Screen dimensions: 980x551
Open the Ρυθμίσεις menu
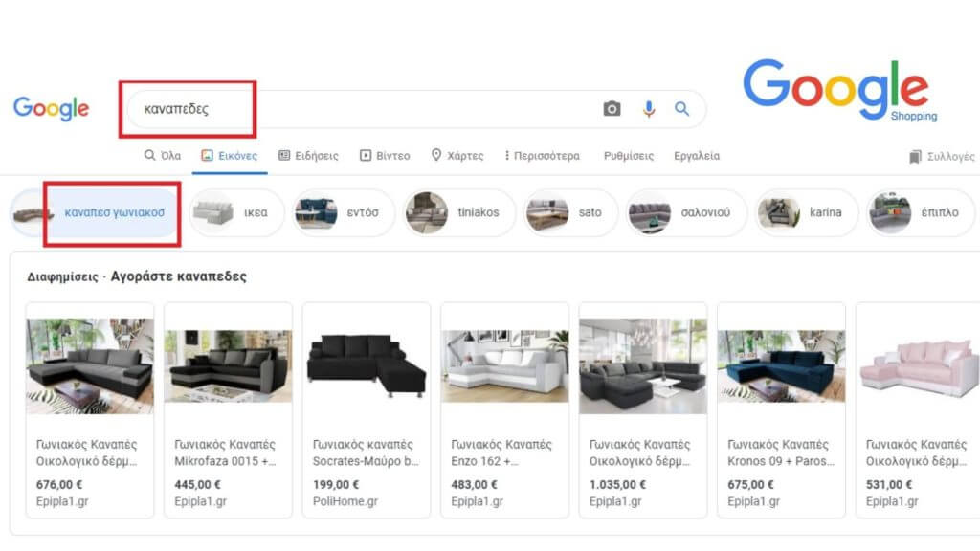click(x=628, y=154)
